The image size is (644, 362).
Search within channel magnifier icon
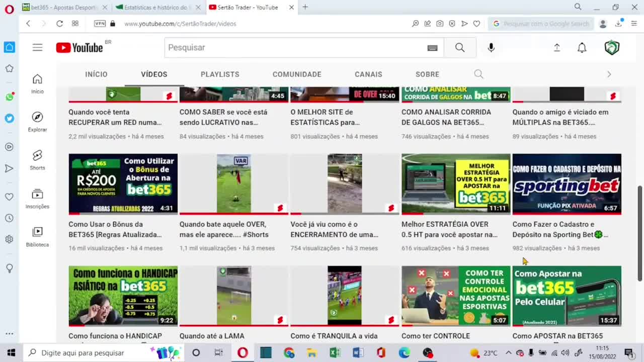point(478,74)
